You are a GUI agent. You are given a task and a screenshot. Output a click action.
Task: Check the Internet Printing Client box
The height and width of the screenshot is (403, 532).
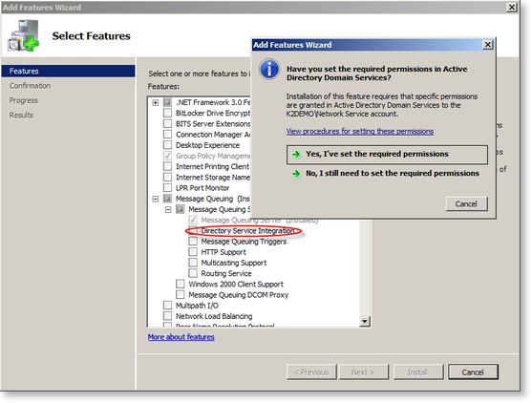[x=167, y=166]
